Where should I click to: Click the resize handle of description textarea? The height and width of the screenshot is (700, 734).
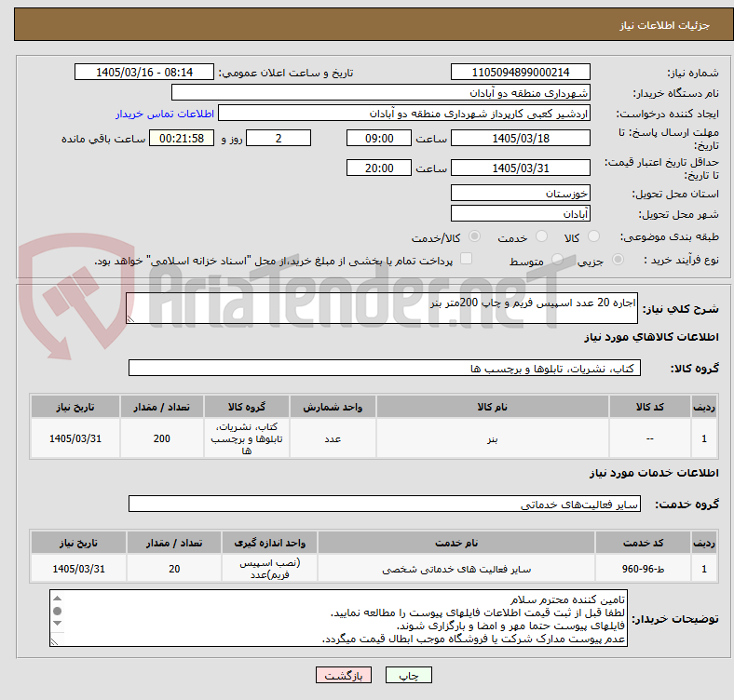130,319
